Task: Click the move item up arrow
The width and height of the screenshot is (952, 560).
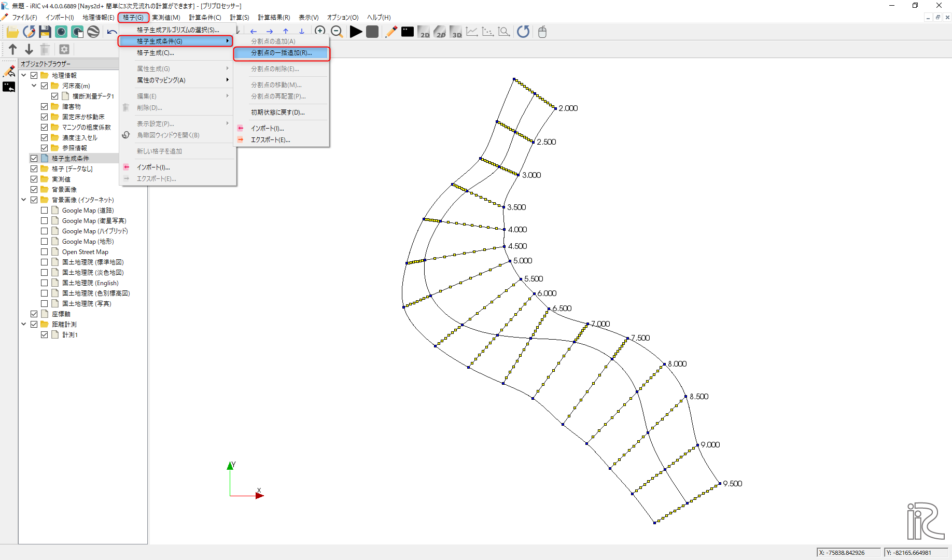Action: pos(13,49)
